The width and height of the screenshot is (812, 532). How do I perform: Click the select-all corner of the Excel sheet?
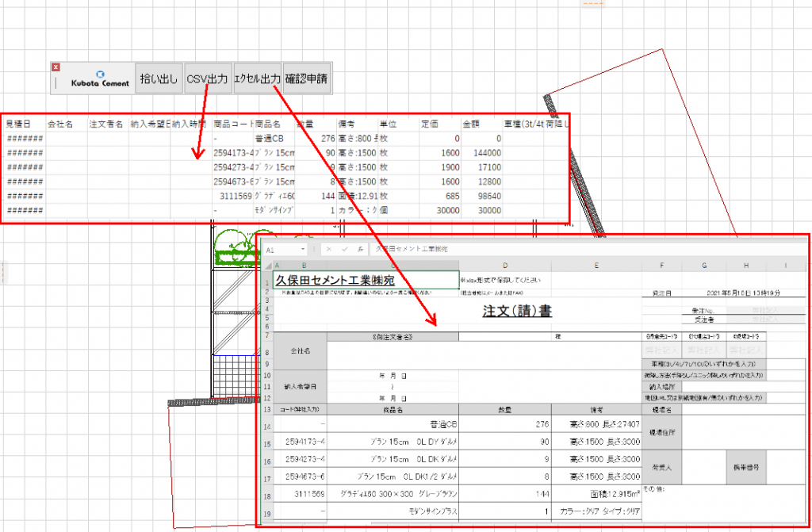pyautogui.click(x=268, y=266)
